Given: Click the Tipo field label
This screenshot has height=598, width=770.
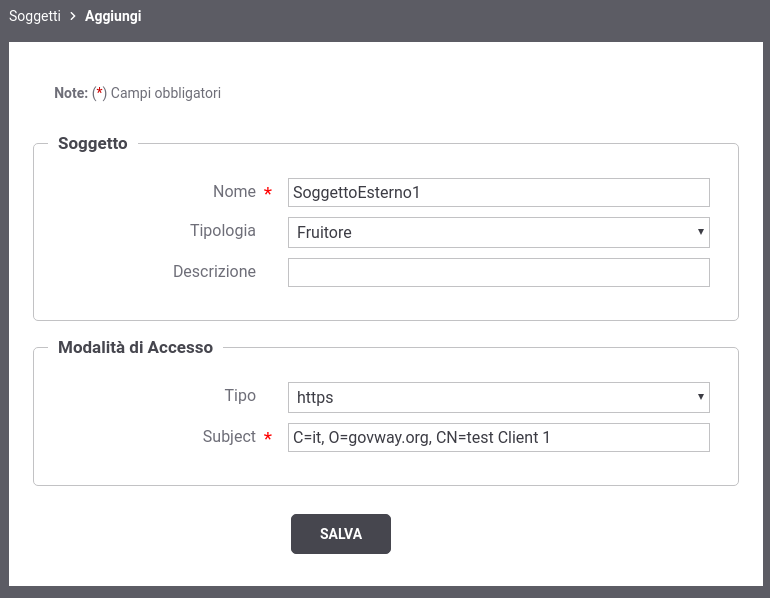Looking at the screenshot, I should pos(240,396).
